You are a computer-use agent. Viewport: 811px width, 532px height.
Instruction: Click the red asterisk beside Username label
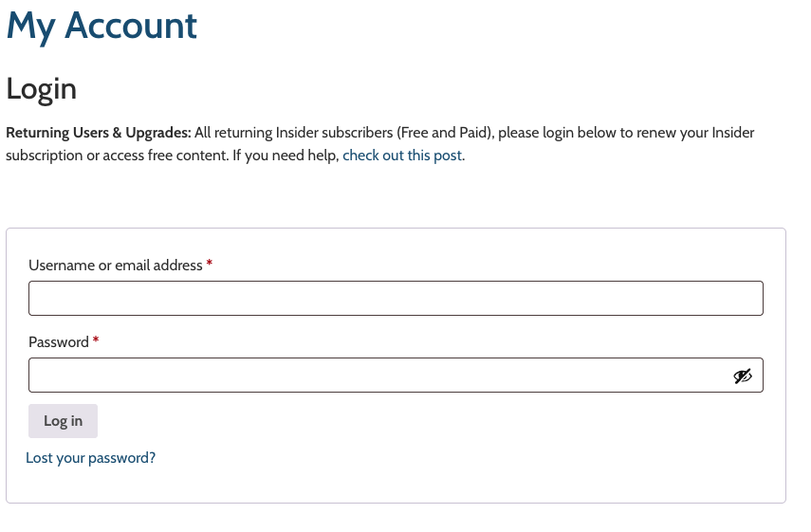point(209,266)
